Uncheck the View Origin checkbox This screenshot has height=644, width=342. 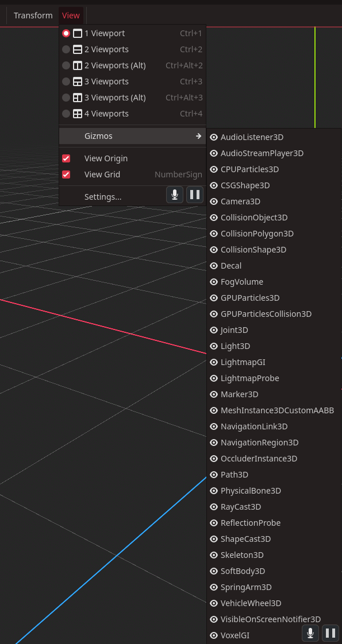66,158
